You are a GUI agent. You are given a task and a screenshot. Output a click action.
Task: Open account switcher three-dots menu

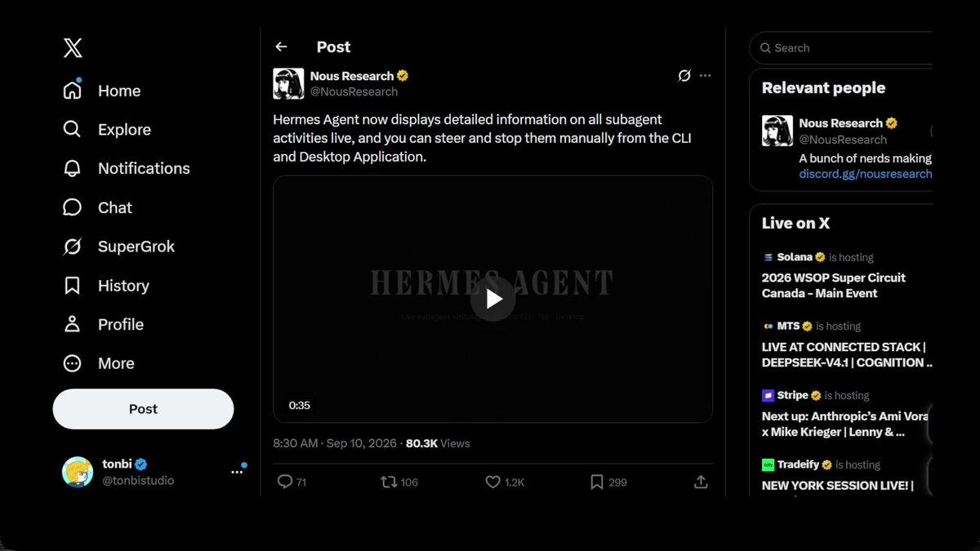point(237,472)
